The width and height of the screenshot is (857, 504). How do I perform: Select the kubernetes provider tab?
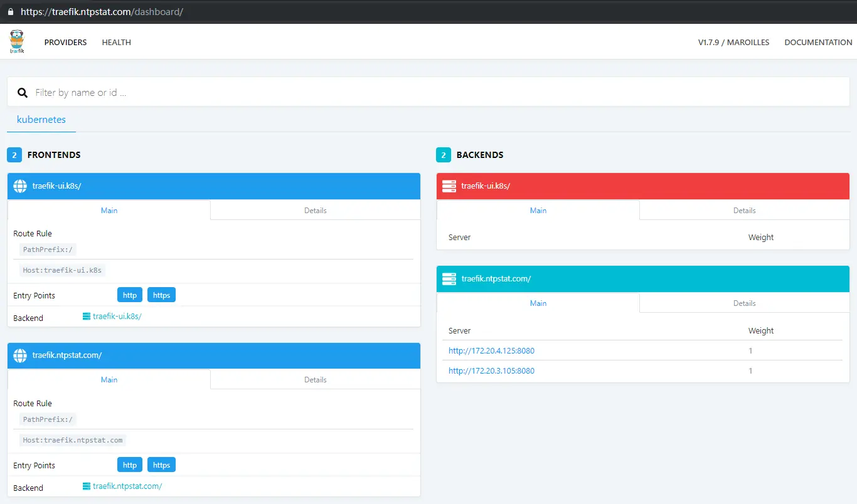[x=41, y=119]
